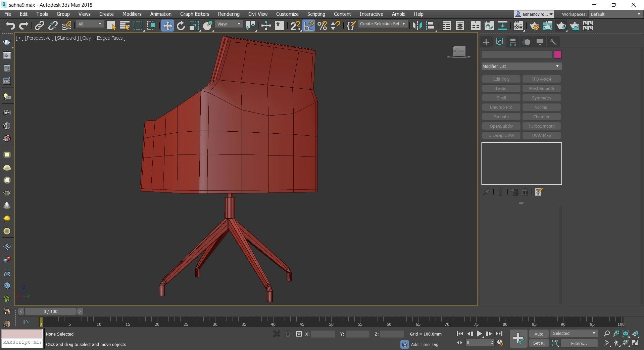The width and height of the screenshot is (644, 350).
Task: Activate Select and Move tool
Action: 167,26
